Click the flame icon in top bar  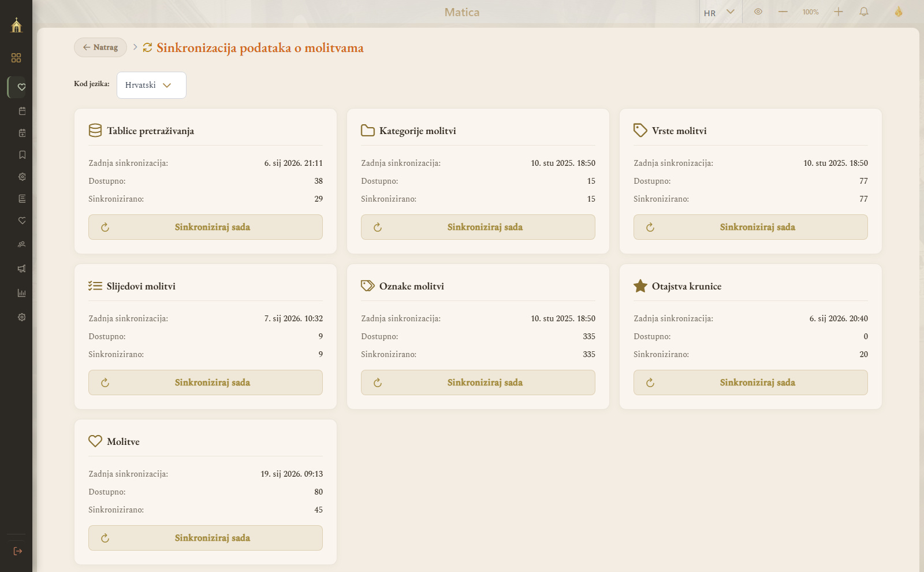tap(899, 12)
